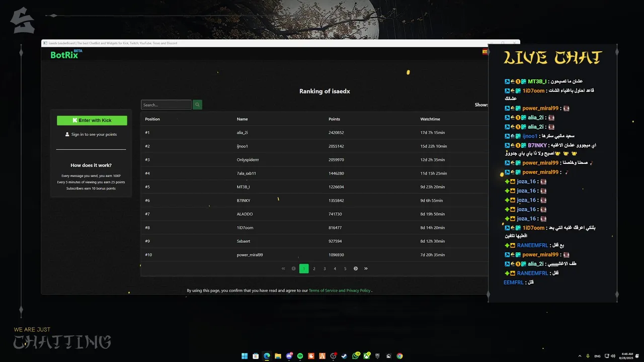Go to first page double-arrow
This screenshot has height=362, width=644.
[283, 268]
